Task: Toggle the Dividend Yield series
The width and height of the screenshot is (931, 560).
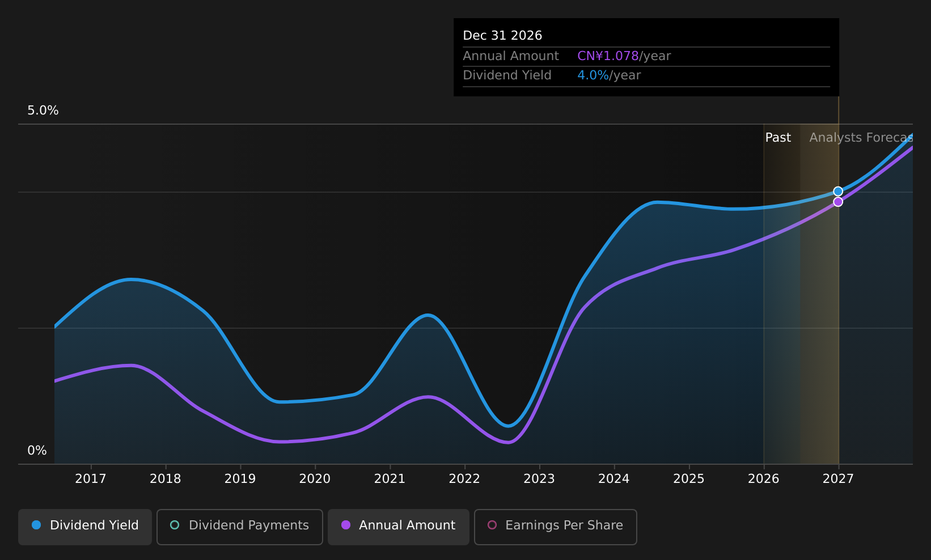Action: click(85, 527)
